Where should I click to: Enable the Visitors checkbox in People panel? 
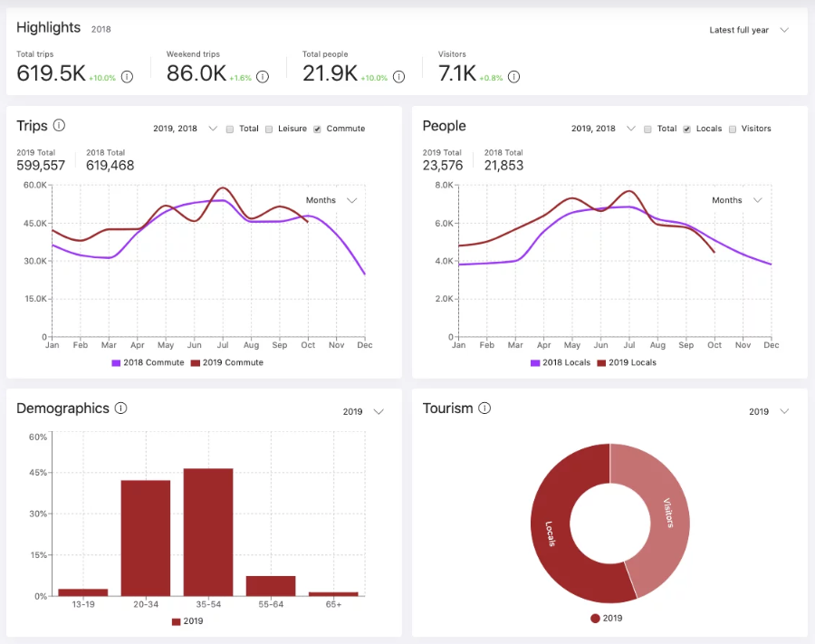(x=733, y=130)
